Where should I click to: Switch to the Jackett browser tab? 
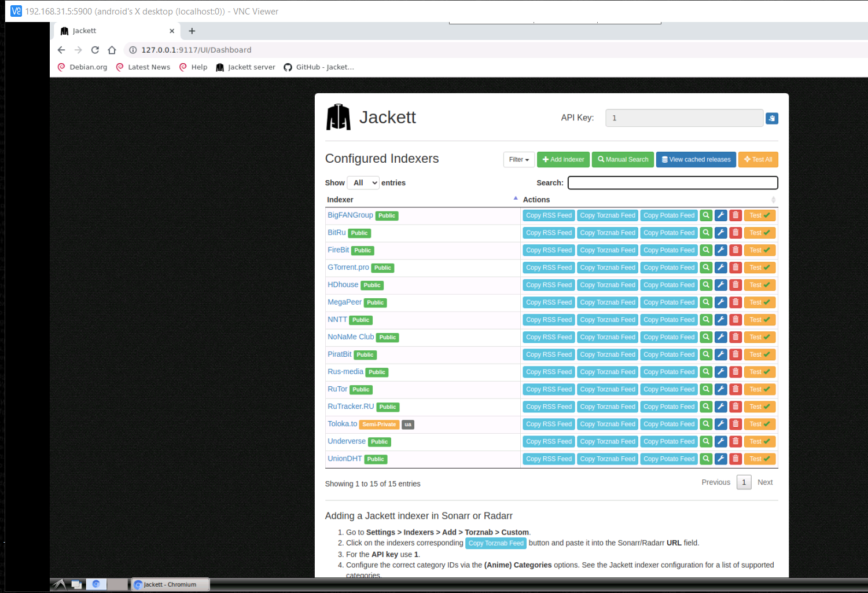tap(116, 31)
